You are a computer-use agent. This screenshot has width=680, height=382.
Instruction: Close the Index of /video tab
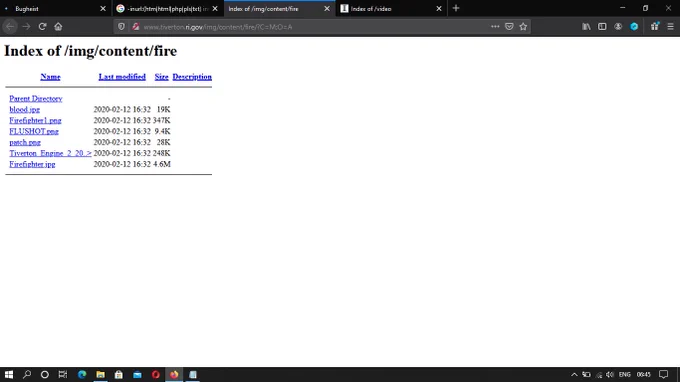439,9
